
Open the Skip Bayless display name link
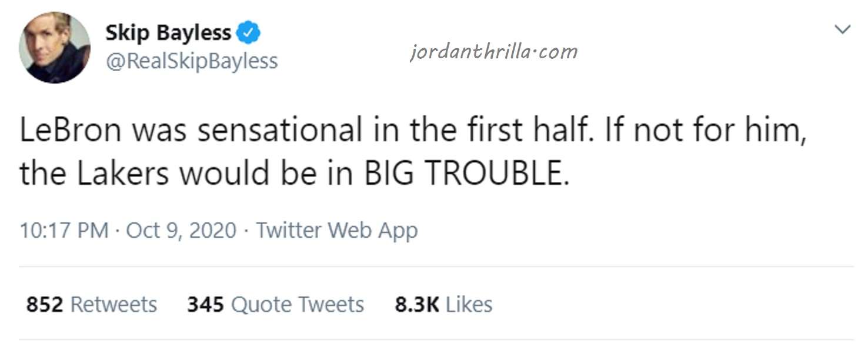[x=168, y=34]
